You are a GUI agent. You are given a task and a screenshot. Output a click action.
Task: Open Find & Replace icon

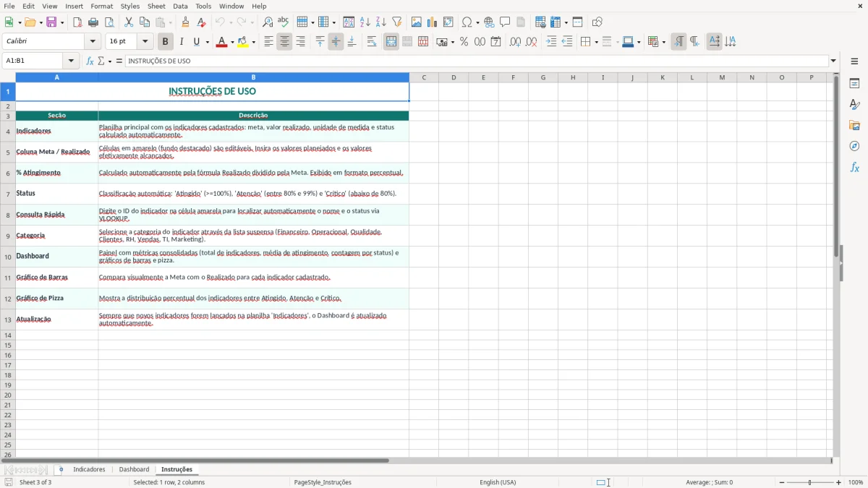click(268, 22)
